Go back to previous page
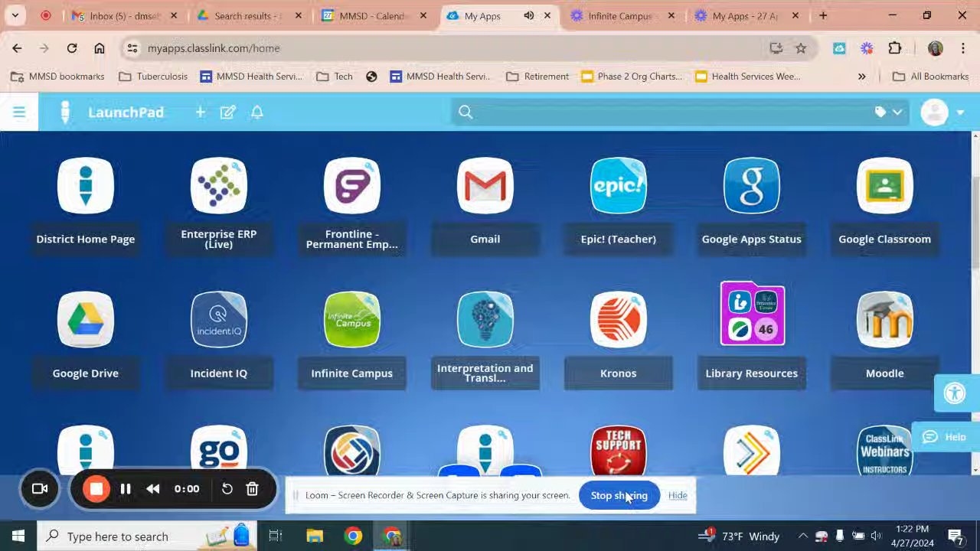Image resolution: width=980 pixels, height=551 pixels. pos(17,48)
